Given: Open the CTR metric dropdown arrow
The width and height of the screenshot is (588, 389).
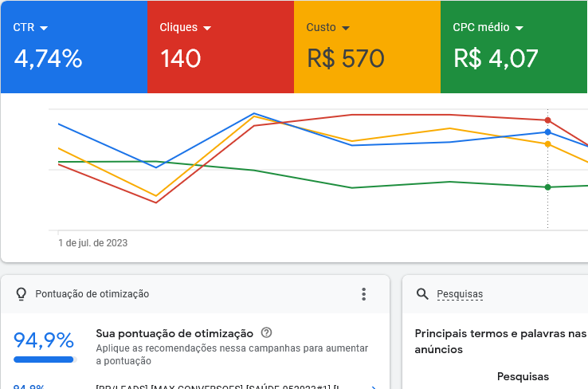Looking at the screenshot, I should point(44,28).
